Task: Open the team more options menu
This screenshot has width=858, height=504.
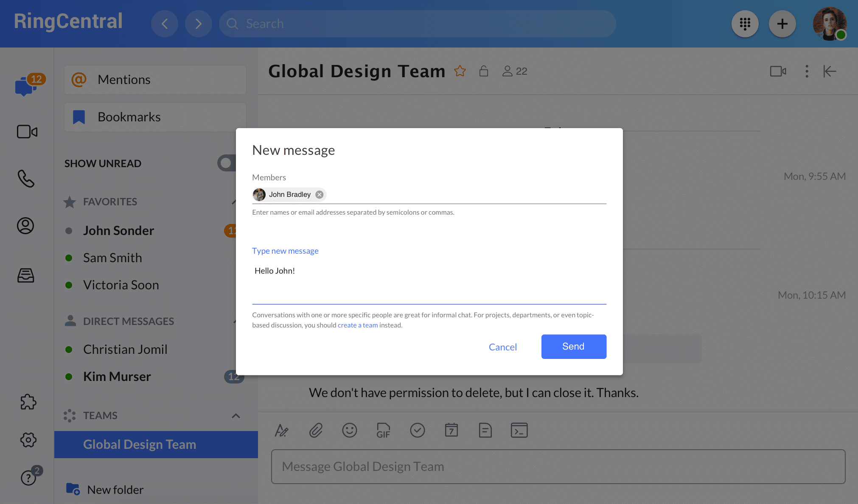Action: pos(807,71)
